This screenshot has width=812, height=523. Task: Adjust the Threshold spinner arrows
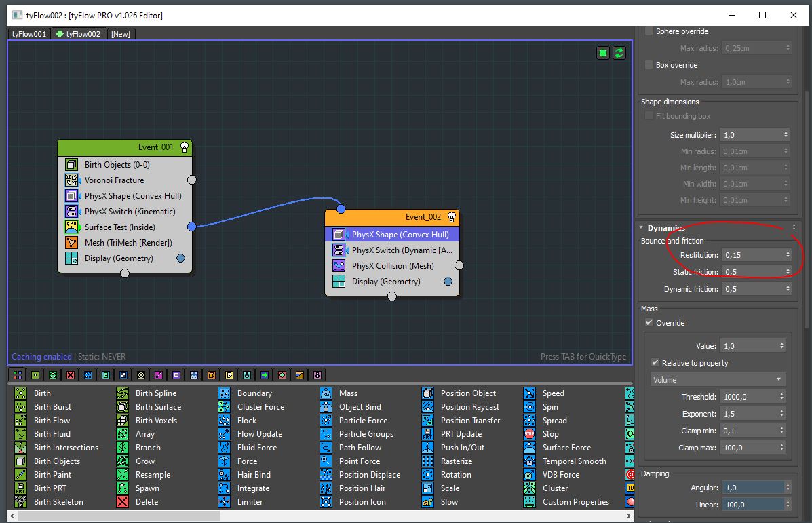(x=782, y=397)
